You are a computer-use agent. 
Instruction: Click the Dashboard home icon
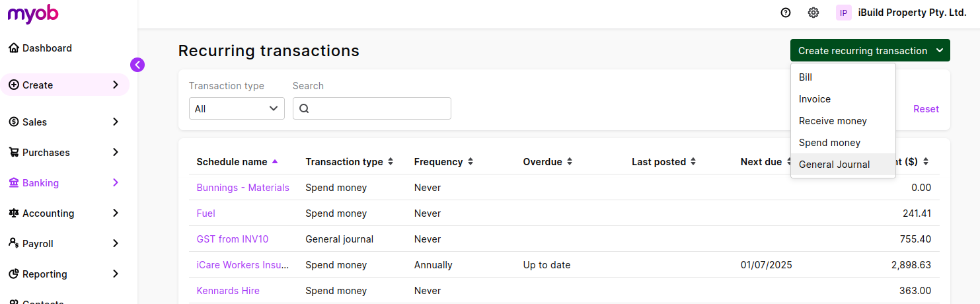pos(14,48)
